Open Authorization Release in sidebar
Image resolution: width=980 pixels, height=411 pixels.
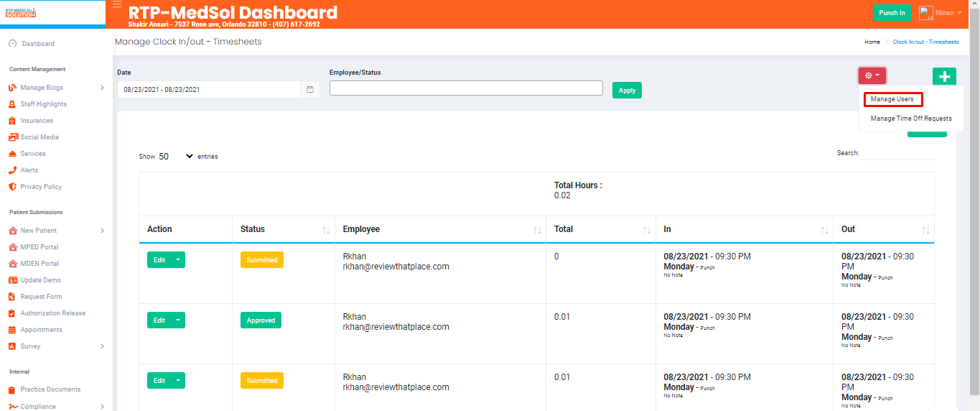[x=52, y=313]
